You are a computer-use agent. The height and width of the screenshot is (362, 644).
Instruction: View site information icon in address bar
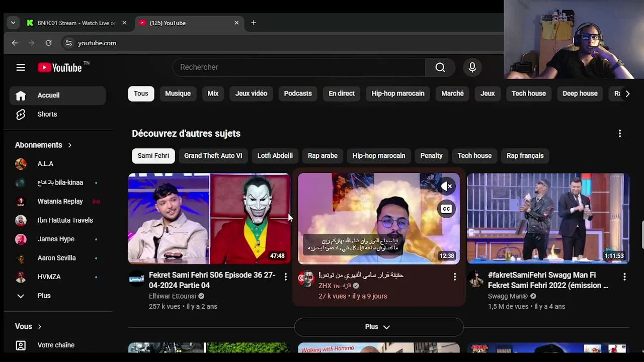(x=68, y=43)
